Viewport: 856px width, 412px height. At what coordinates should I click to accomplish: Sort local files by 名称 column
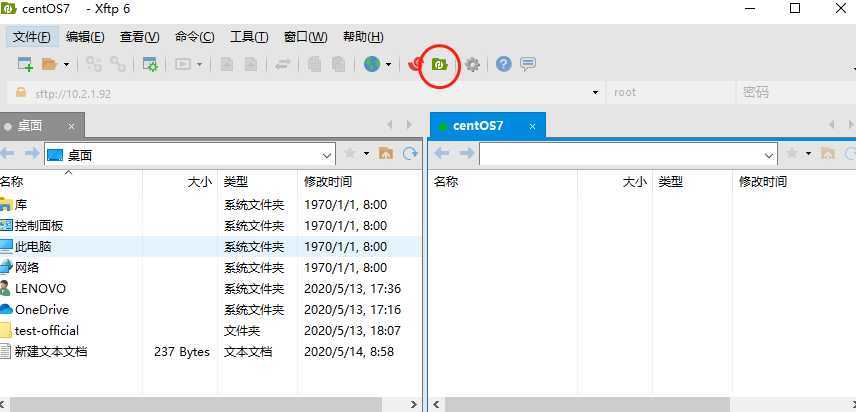pyautogui.click(x=71, y=182)
